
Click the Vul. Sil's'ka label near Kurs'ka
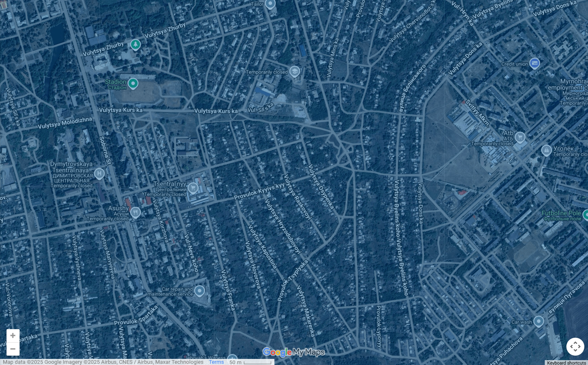tap(261, 108)
